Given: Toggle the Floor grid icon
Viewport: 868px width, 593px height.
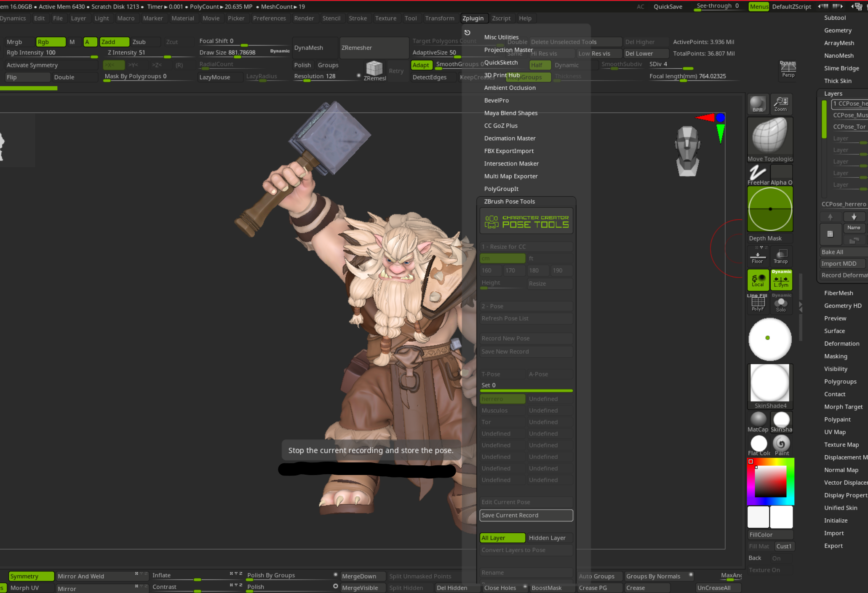Looking at the screenshot, I should (x=757, y=256).
